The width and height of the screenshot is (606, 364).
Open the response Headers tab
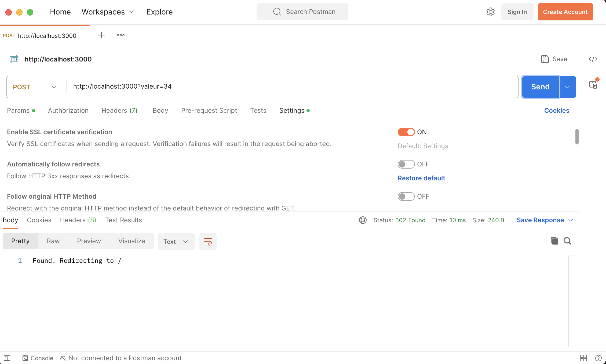[x=78, y=220]
